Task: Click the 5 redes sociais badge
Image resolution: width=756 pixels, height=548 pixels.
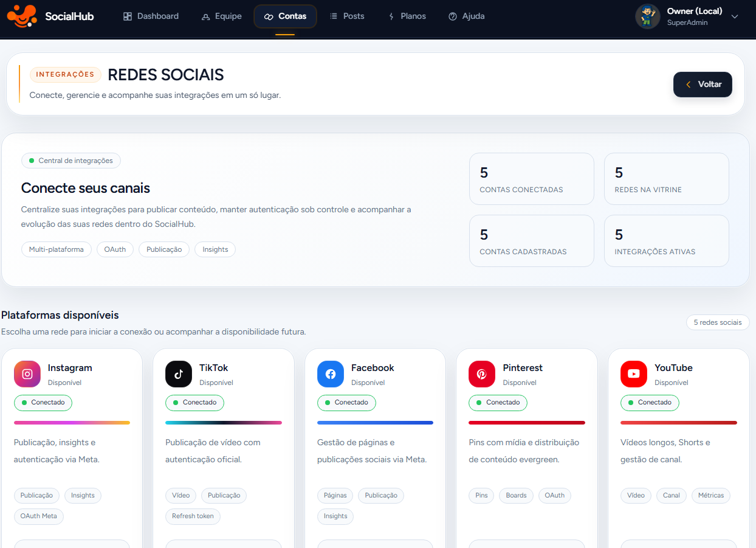Action: click(x=718, y=322)
